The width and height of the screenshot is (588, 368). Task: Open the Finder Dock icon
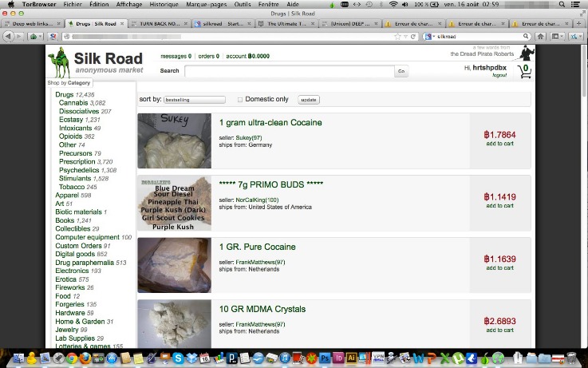click(18, 358)
